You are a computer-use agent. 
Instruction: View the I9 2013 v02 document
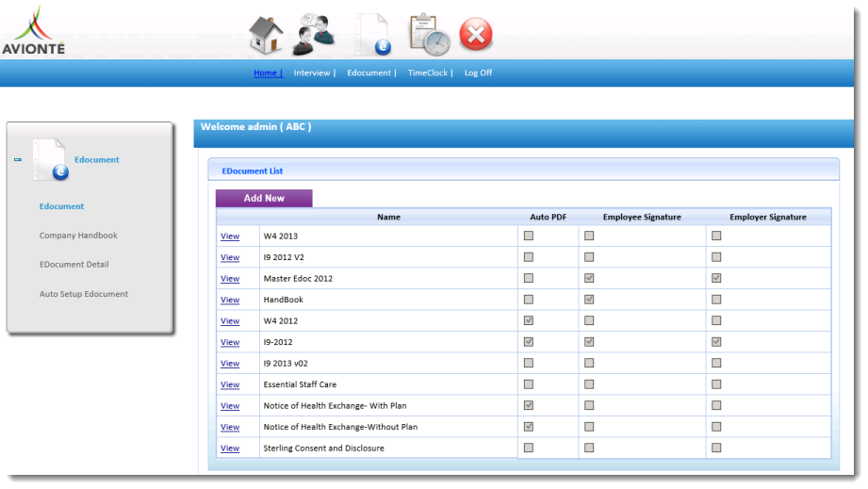pyautogui.click(x=230, y=363)
